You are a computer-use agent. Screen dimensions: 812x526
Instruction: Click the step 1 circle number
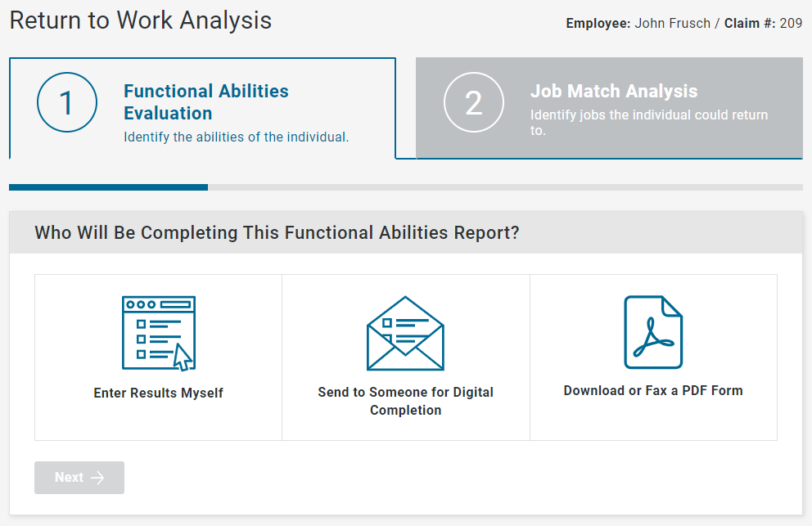[67, 104]
